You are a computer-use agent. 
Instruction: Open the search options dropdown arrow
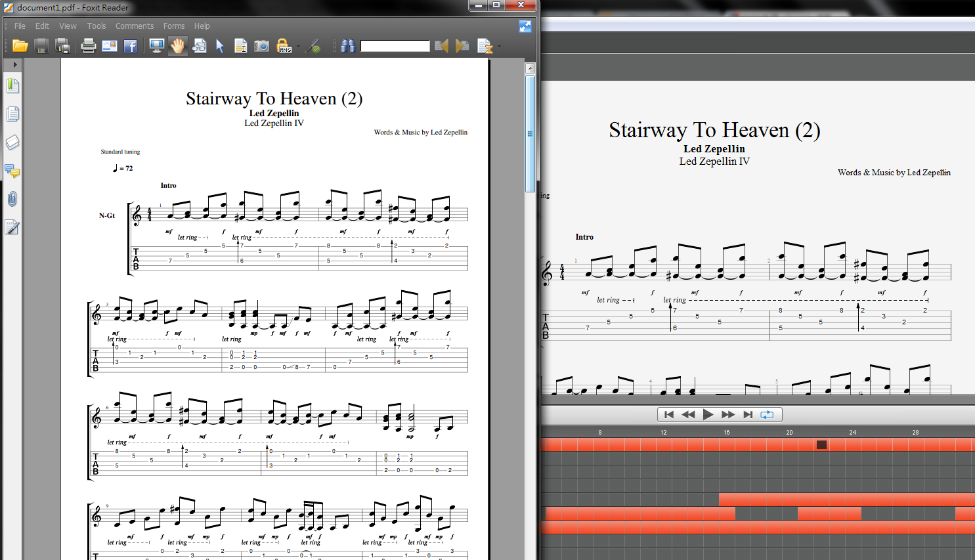(499, 47)
